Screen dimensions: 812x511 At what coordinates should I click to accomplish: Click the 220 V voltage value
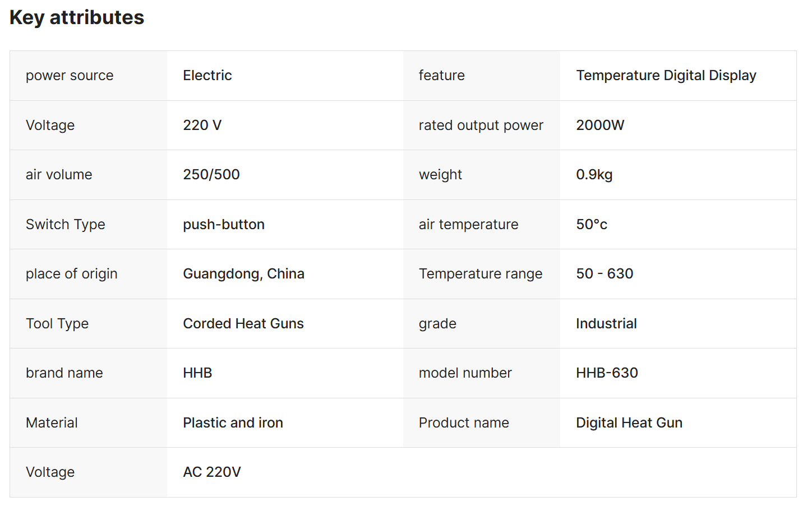(x=202, y=125)
